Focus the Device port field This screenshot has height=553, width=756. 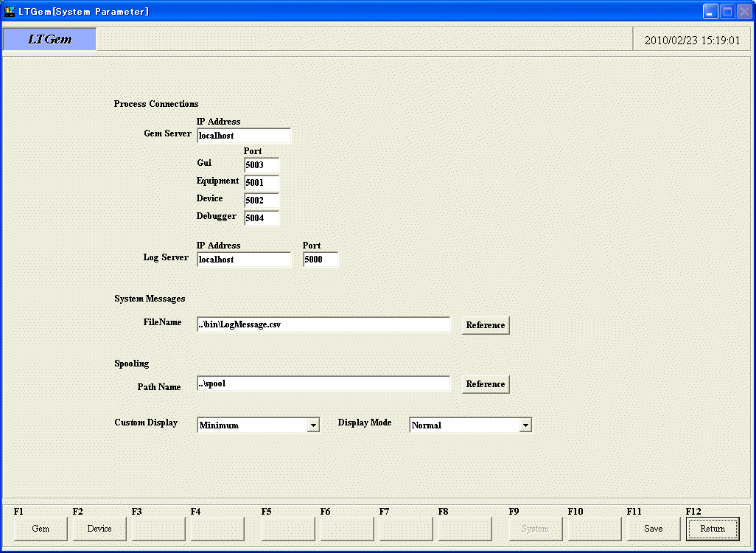(262, 201)
